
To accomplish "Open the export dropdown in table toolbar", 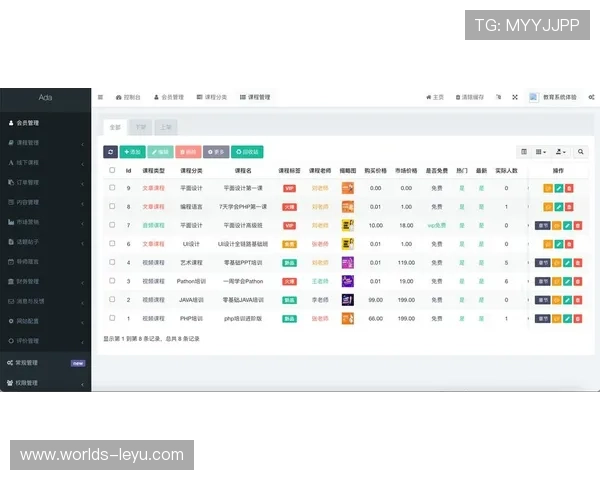I will 561,152.
